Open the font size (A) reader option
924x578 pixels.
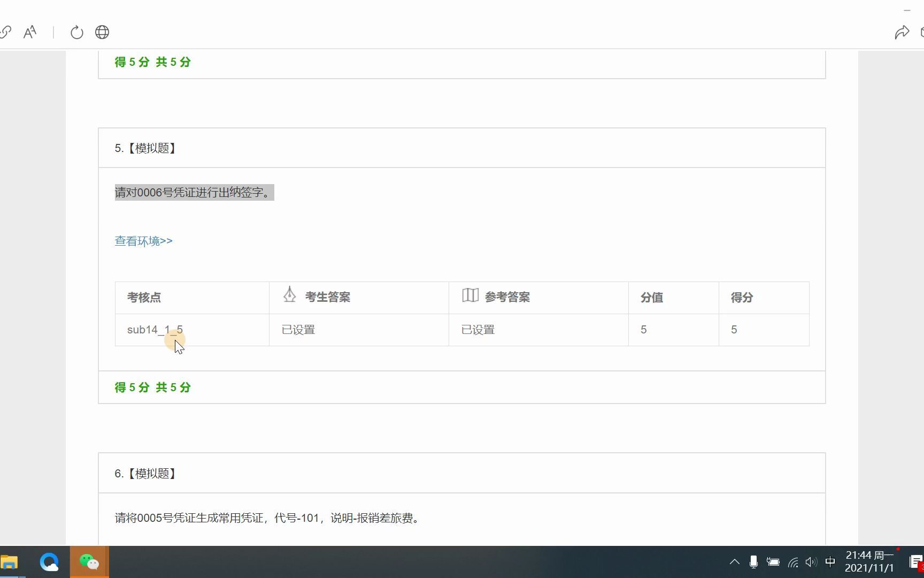[30, 32]
